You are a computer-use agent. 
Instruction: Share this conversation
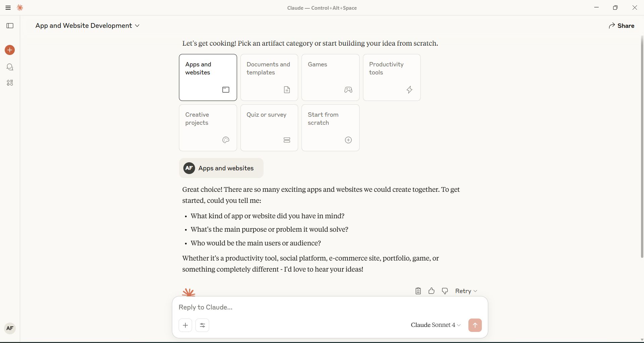(x=622, y=26)
